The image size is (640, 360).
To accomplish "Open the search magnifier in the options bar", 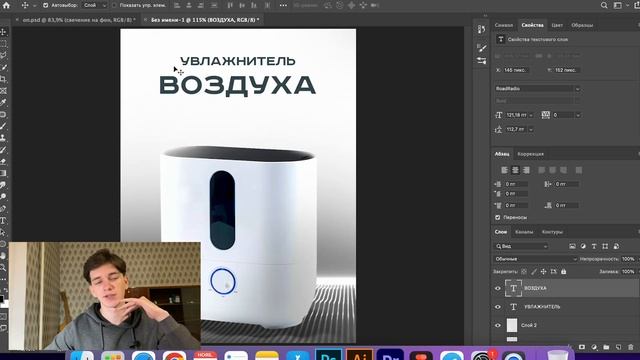I will (x=604, y=5).
